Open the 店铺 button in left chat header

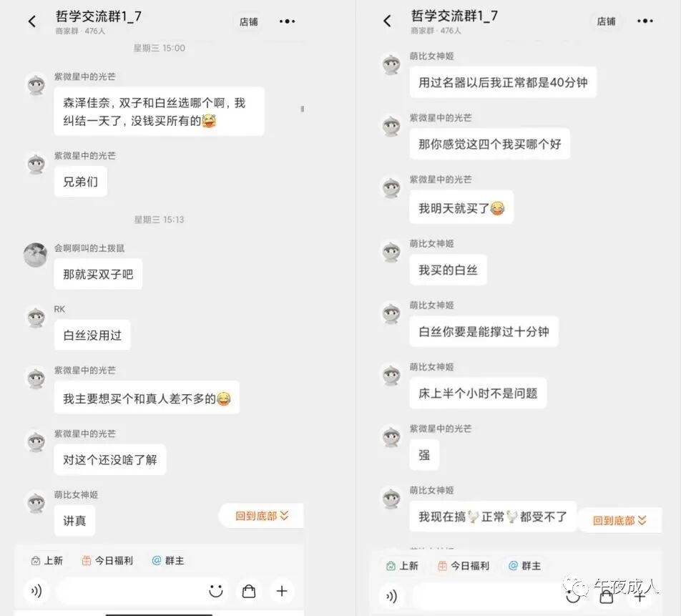pyautogui.click(x=248, y=21)
